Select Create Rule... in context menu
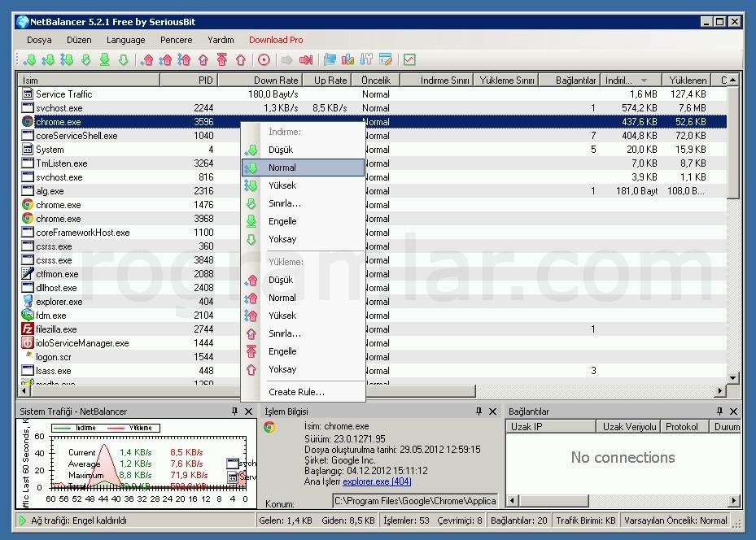Viewport: 756px width, 540px height. click(303, 392)
